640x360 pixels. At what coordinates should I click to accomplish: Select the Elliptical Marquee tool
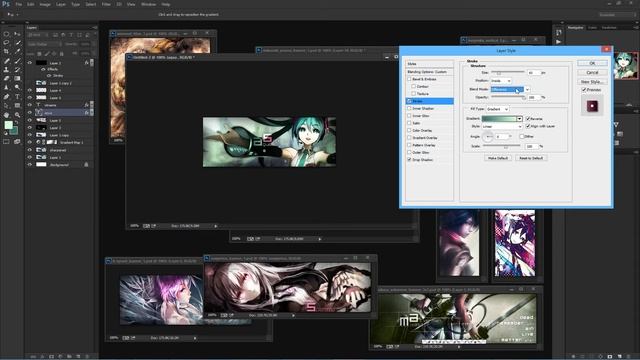pos(6,34)
